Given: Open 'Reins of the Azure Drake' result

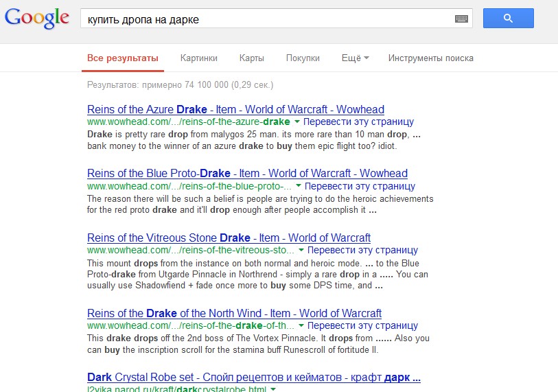Looking at the screenshot, I should click(235, 109).
